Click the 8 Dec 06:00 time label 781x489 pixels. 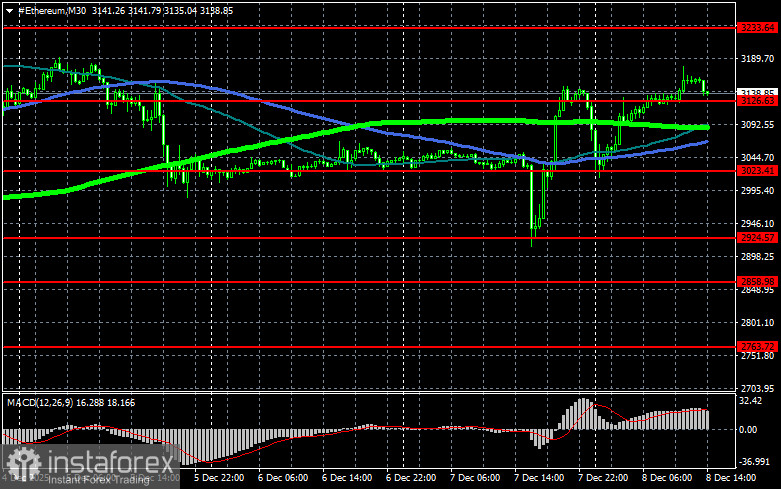(x=666, y=478)
